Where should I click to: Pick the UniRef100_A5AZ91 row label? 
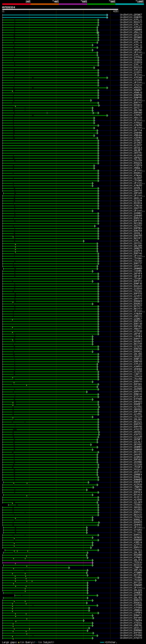(131, 88)
